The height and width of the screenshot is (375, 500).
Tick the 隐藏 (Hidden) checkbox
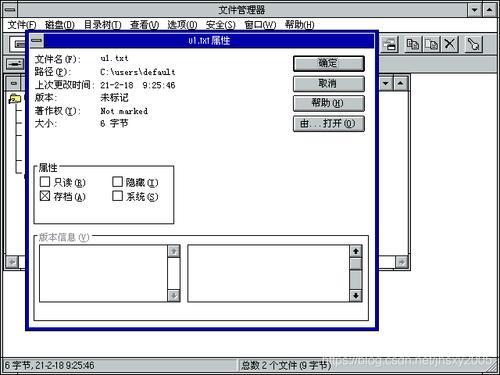click(117, 182)
